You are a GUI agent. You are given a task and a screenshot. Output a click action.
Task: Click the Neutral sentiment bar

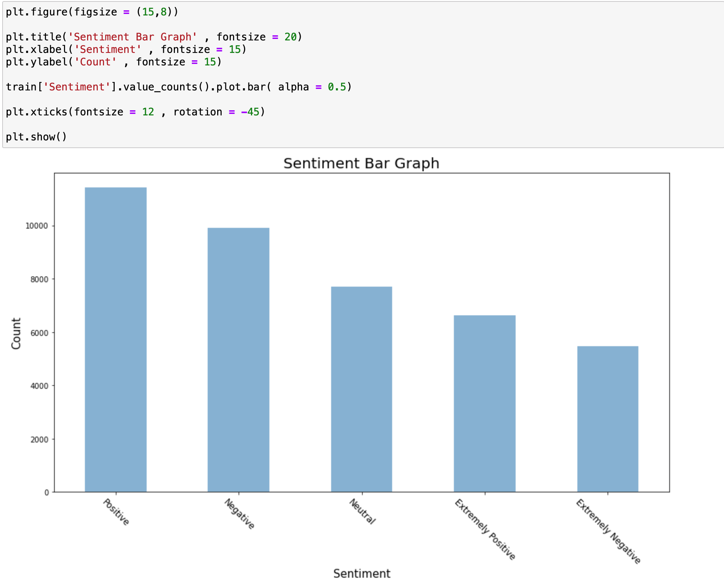[361, 389]
